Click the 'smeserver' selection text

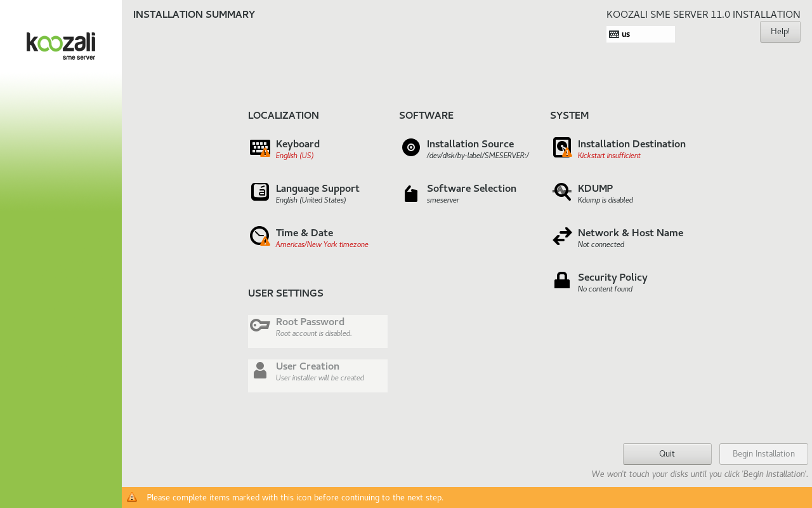[x=443, y=200]
